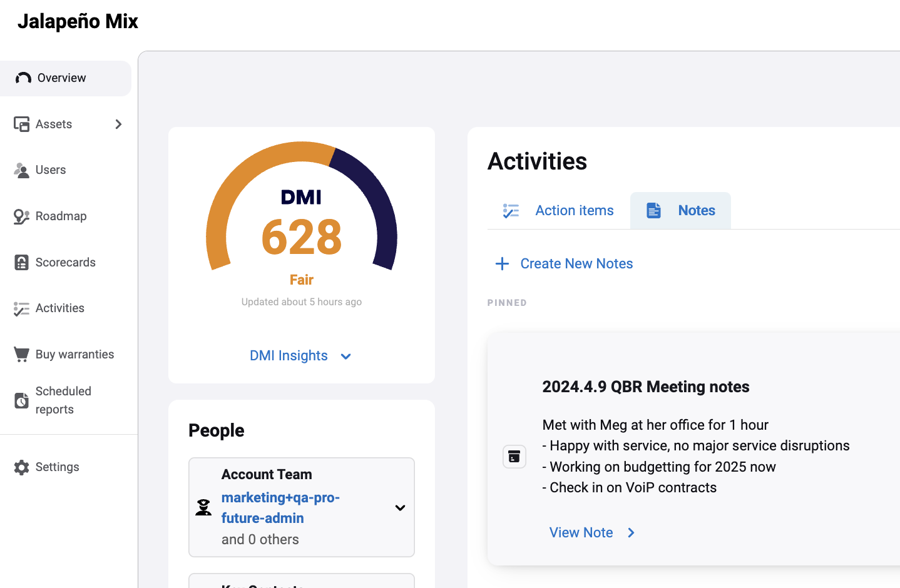Click the 628 DMI score value

point(302,238)
